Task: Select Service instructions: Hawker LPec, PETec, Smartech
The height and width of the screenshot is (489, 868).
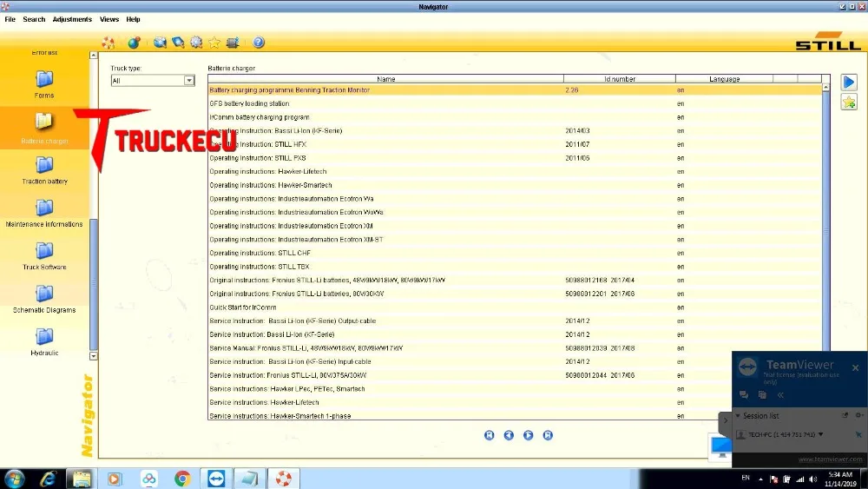Action: click(x=470, y=389)
